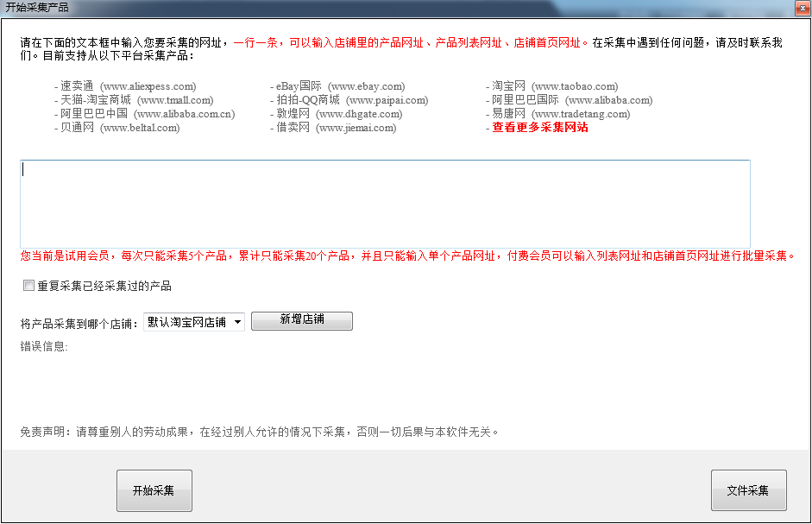Image resolution: width=812 pixels, height=524 pixels.
Task: Click the 开始采集产品 title bar
Action: [x=345, y=8]
